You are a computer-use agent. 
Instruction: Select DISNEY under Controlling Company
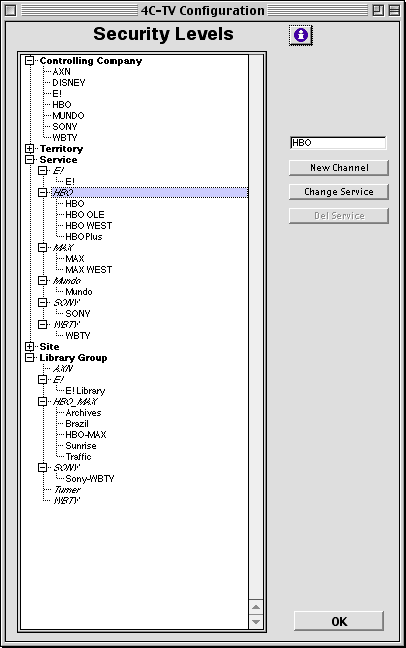[69, 83]
